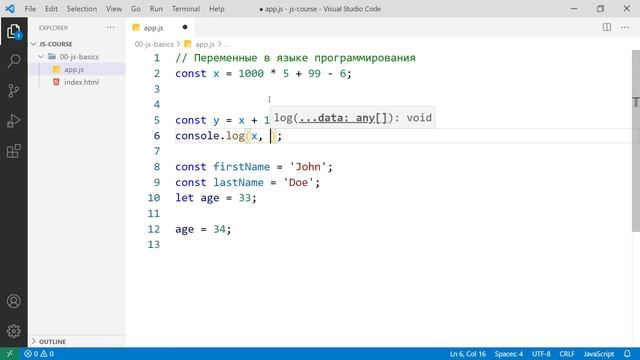The height and width of the screenshot is (360, 640).
Task: Click Ln 6, Col 16 in status bar
Action: [468, 354]
